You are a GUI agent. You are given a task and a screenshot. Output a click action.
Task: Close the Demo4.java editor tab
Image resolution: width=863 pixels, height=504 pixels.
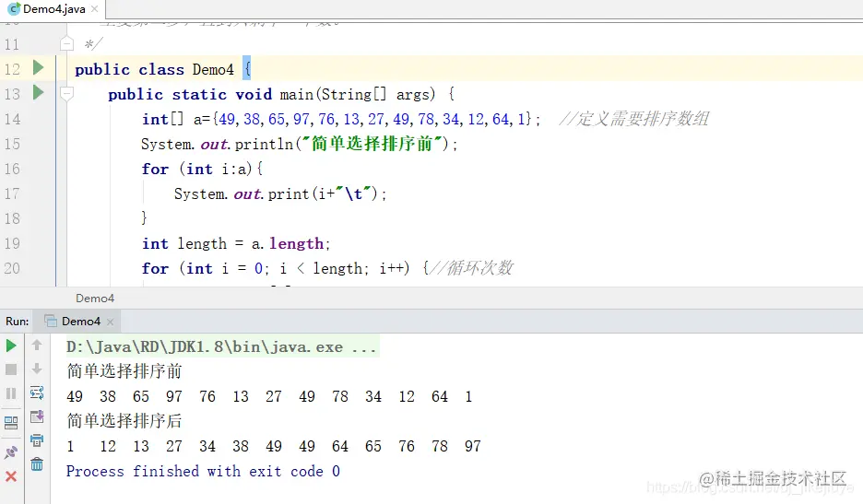pos(95,9)
